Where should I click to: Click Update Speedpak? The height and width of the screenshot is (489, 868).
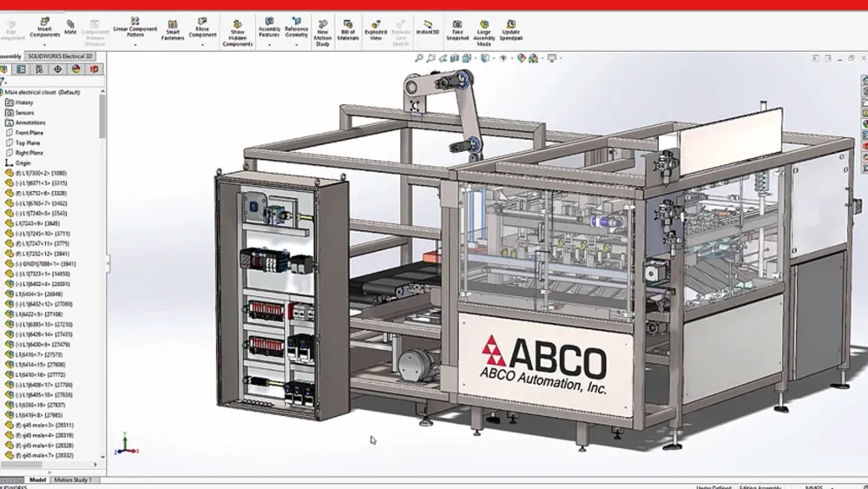511,30
